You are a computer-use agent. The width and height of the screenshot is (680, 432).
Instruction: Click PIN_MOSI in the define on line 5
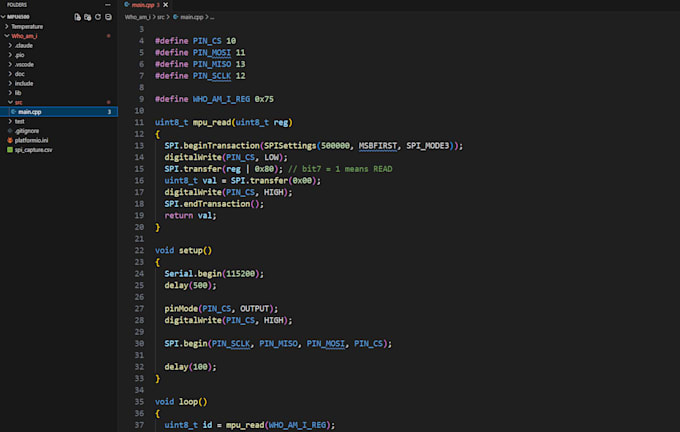tap(212, 53)
